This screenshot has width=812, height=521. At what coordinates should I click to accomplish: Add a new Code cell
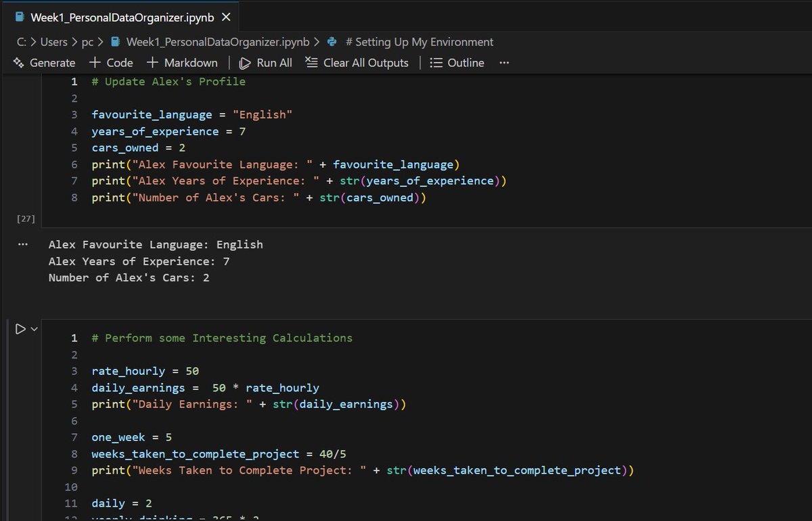[x=111, y=63]
